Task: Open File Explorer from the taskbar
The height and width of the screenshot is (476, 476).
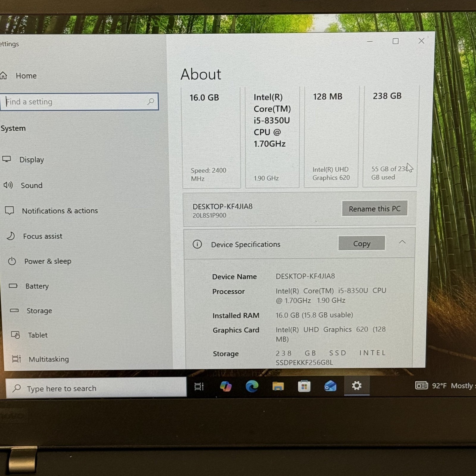Action: tap(278, 386)
